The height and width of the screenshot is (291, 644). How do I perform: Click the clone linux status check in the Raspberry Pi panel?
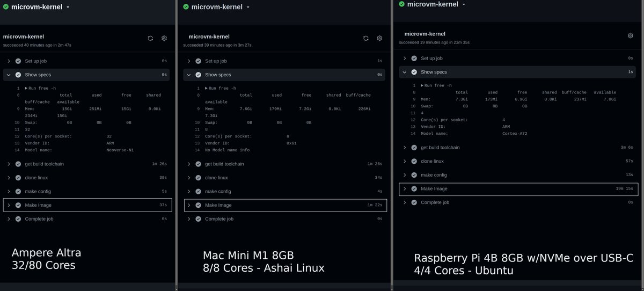[x=414, y=161]
